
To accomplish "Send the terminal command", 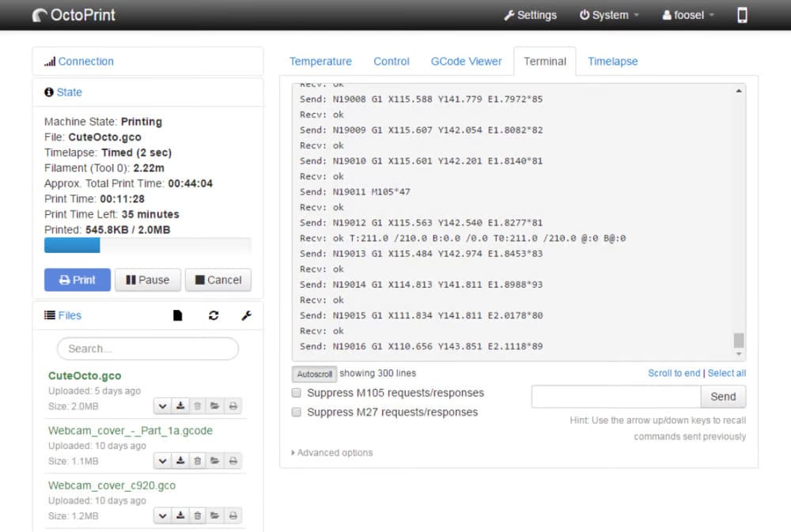I will click(x=723, y=397).
